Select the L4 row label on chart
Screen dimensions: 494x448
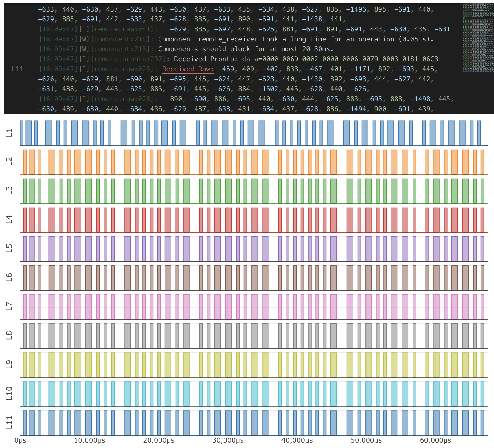tap(10, 219)
